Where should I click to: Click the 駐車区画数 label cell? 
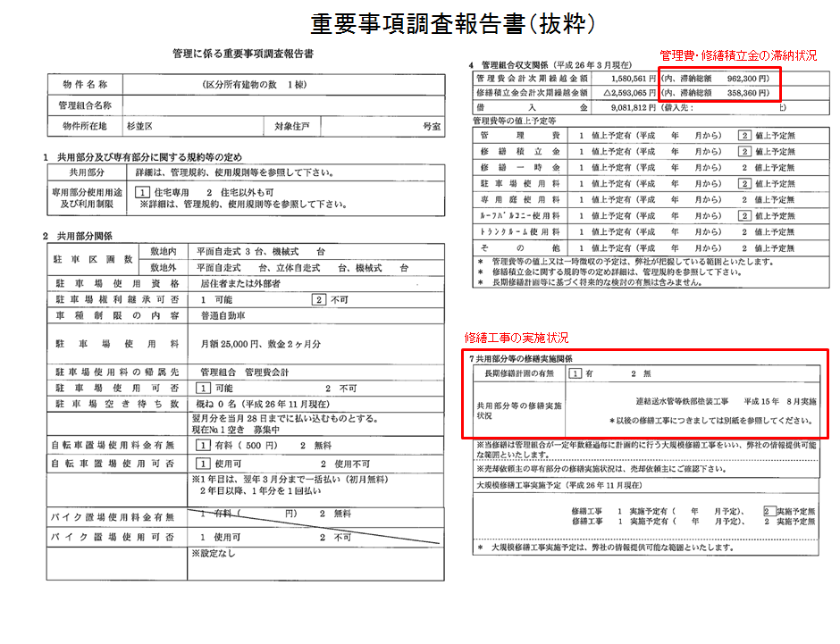[x=93, y=260]
